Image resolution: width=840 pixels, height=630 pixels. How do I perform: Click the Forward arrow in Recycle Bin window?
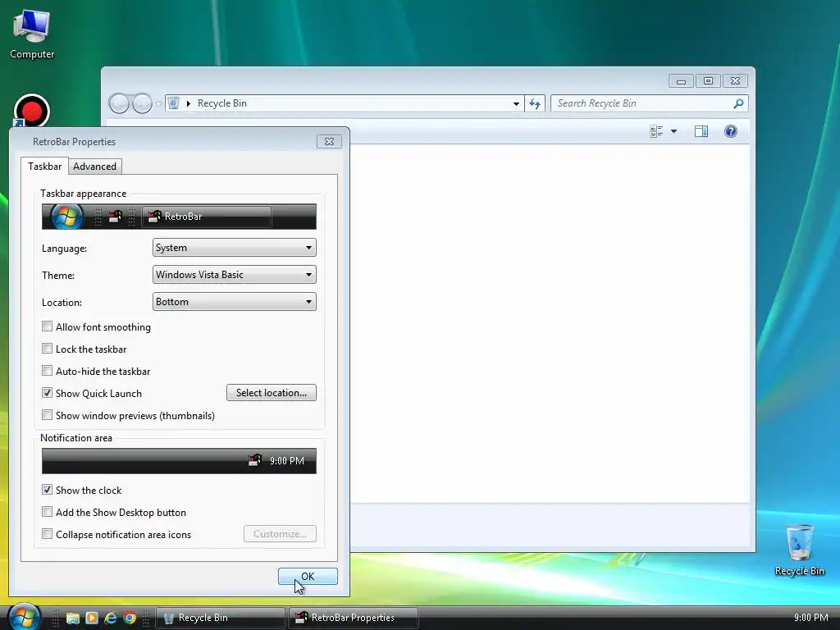[142, 103]
